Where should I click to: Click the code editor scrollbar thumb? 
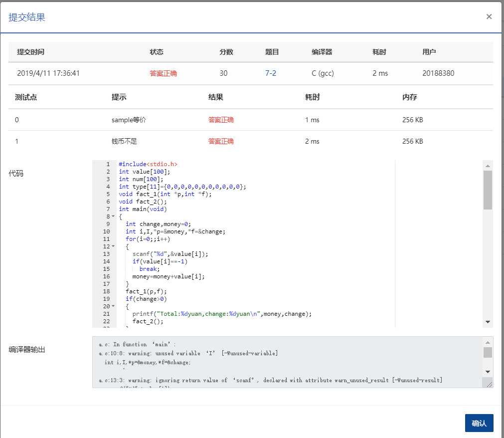[488, 190]
